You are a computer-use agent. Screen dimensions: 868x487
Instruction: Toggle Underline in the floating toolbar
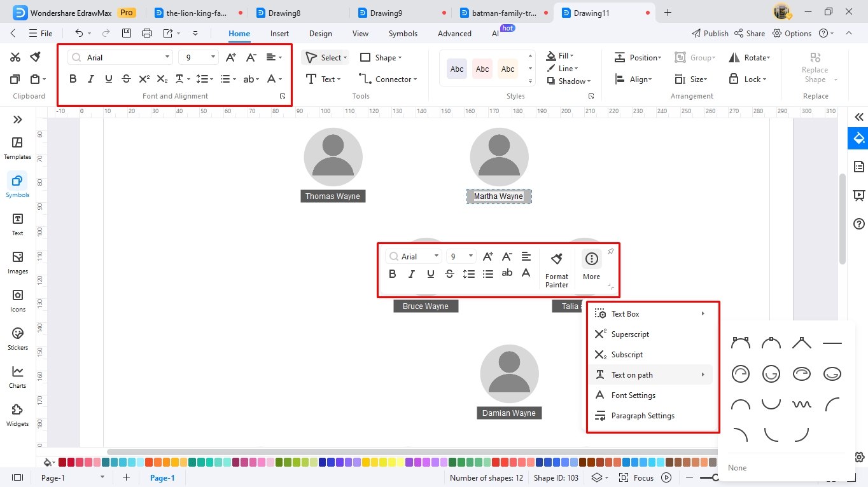click(430, 274)
